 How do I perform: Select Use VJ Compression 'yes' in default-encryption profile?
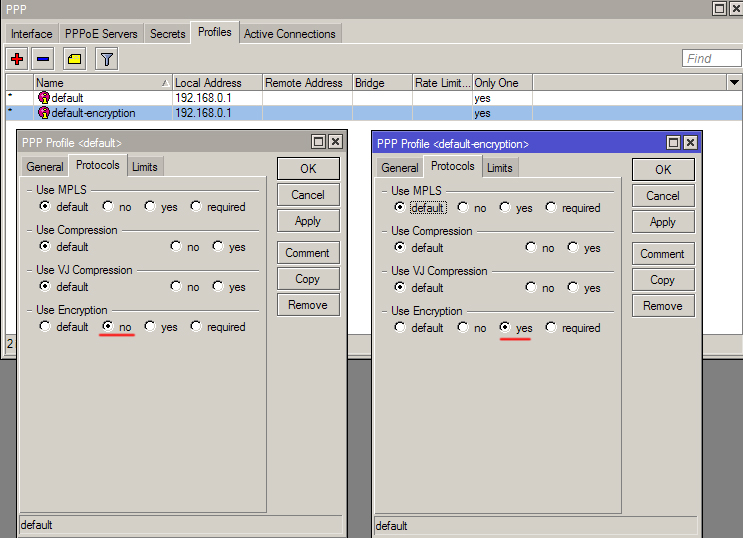coord(572,288)
